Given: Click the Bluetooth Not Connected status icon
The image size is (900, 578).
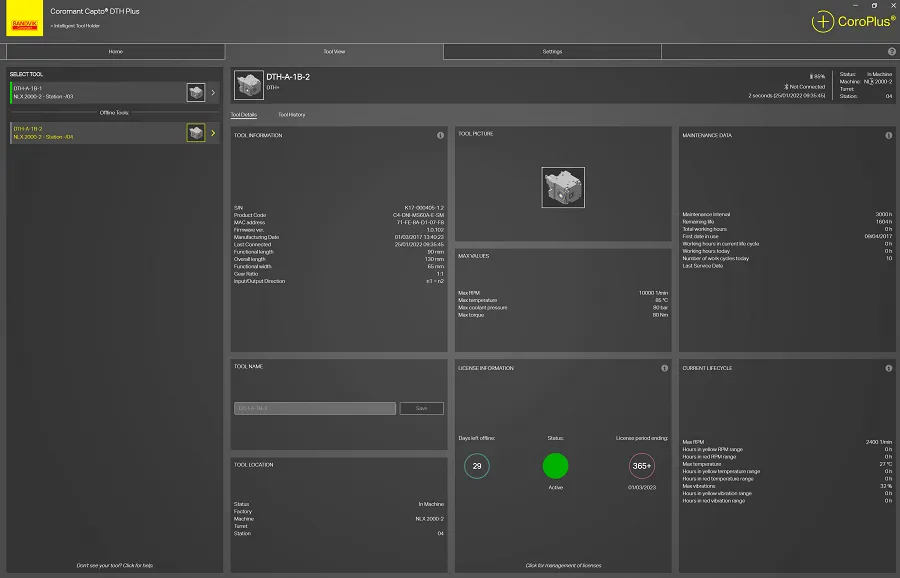Looking at the screenshot, I should click(787, 87).
